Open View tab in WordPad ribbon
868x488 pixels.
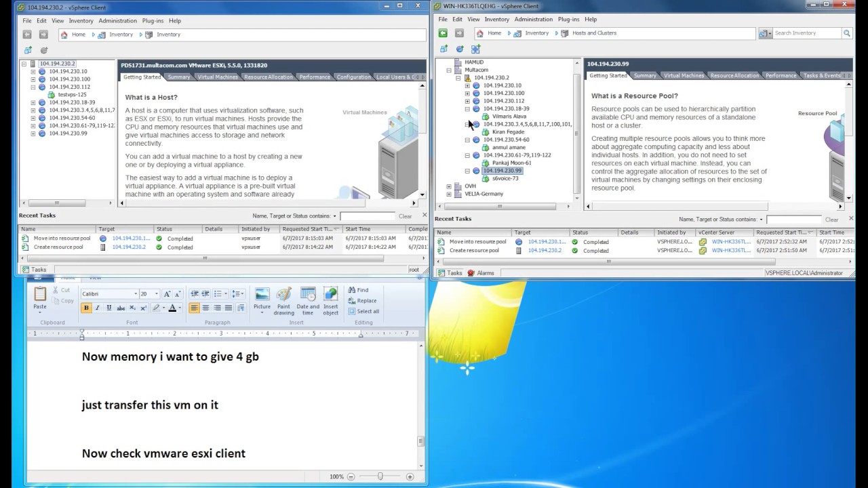(95, 278)
